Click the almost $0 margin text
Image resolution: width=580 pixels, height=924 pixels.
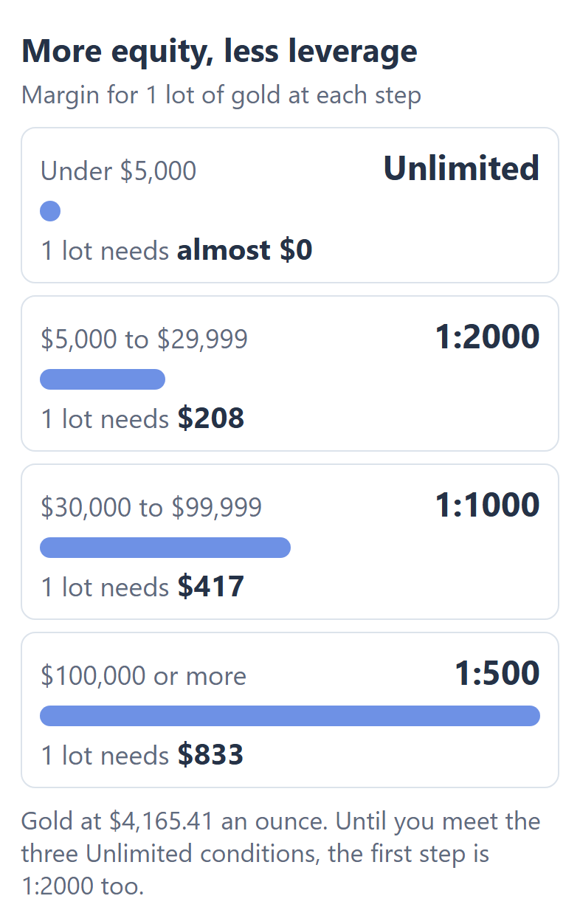[x=245, y=250]
